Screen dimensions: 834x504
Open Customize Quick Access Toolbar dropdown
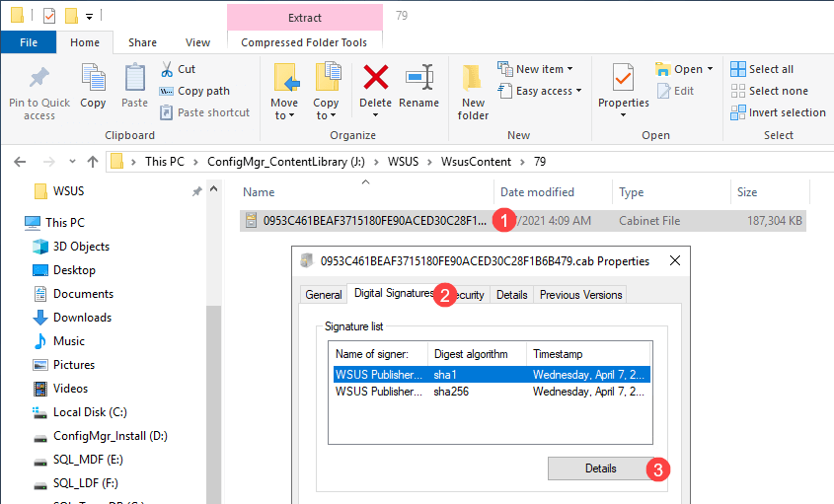(x=90, y=17)
